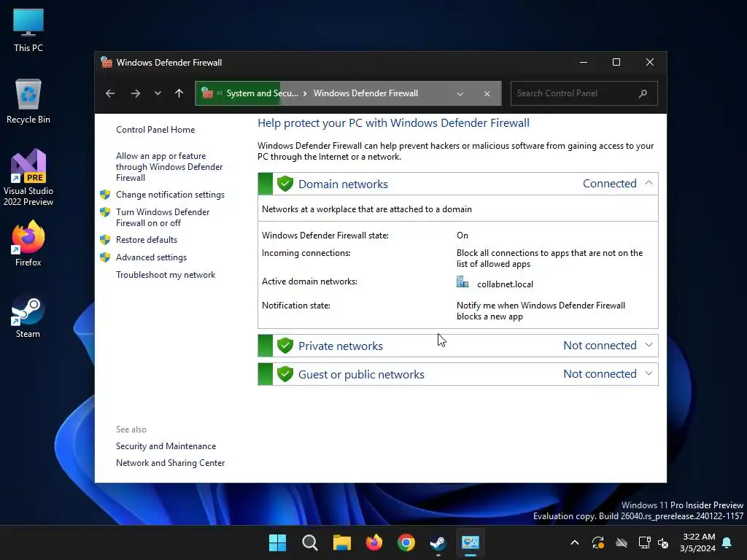
Task: Go forward using the navigation arrow
Action: [x=135, y=93]
